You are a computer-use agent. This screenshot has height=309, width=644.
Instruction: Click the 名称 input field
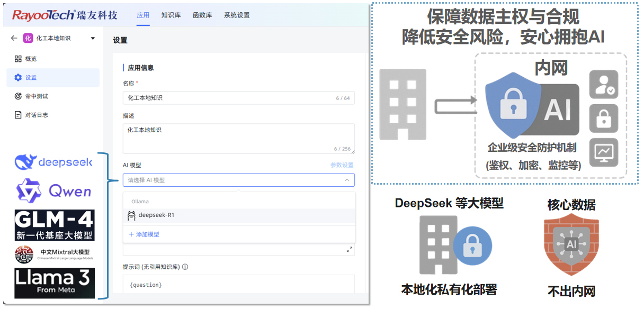coord(228,98)
